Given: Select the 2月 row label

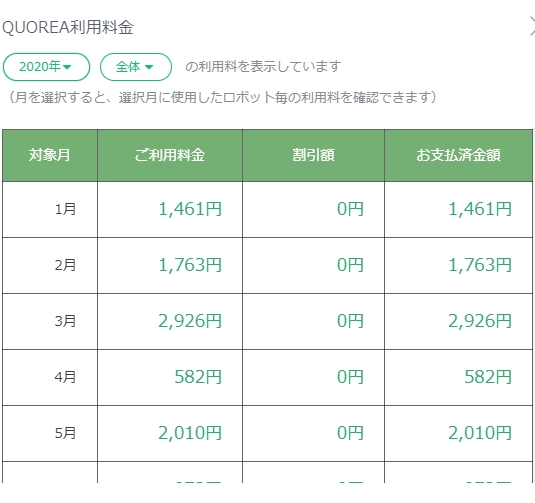Looking at the screenshot, I should 65,265.
